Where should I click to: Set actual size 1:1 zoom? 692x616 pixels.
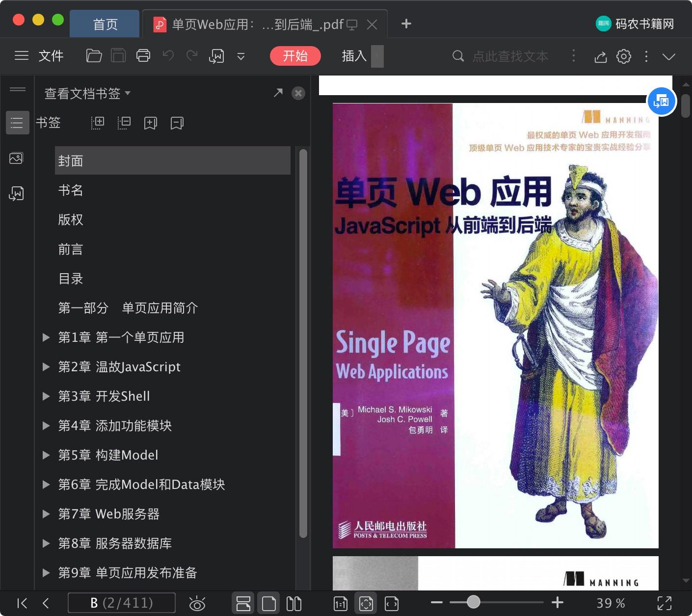point(341,603)
